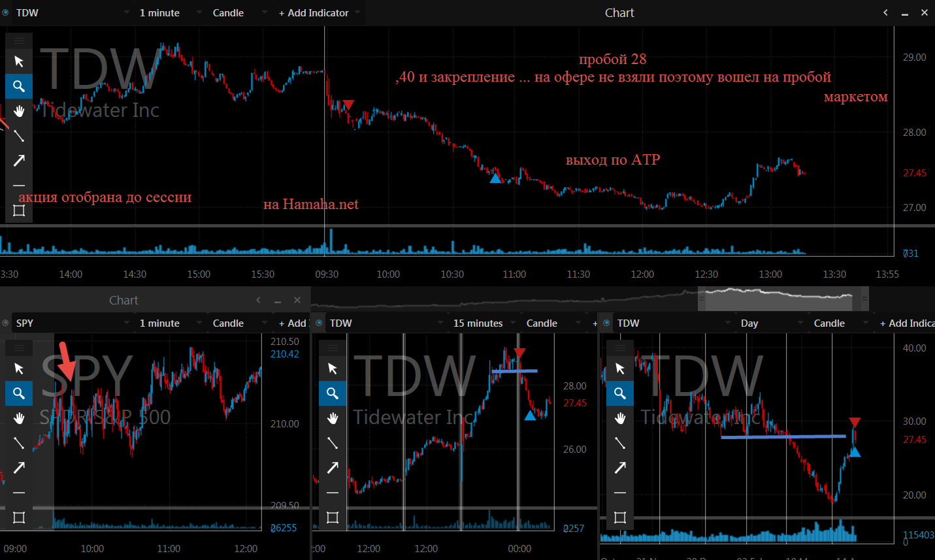Image resolution: width=935 pixels, height=560 pixels.
Task: Select the horizontal line tool in the TDW Day chart
Action: click(620, 493)
